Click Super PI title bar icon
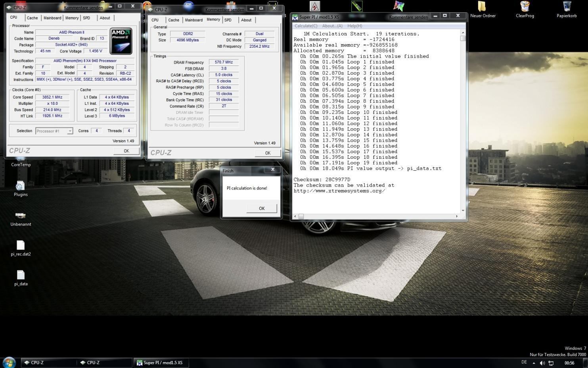 coord(295,17)
